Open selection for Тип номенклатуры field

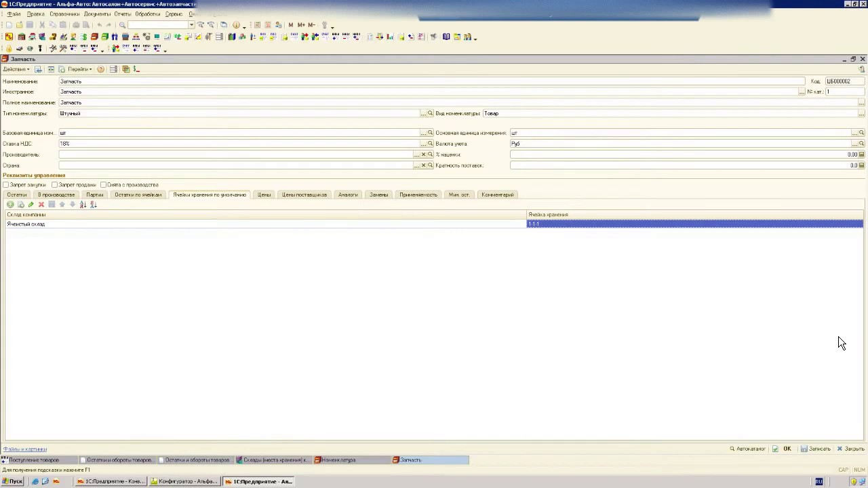click(x=423, y=114)
